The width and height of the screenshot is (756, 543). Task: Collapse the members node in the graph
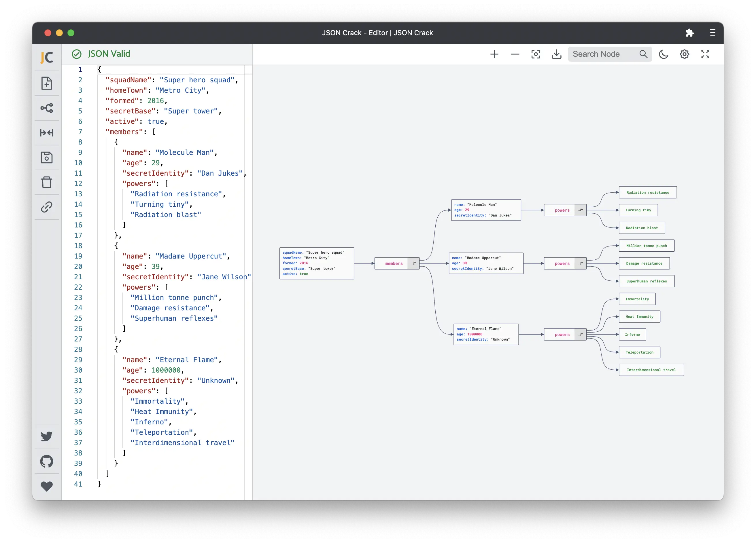pos(414,263)
